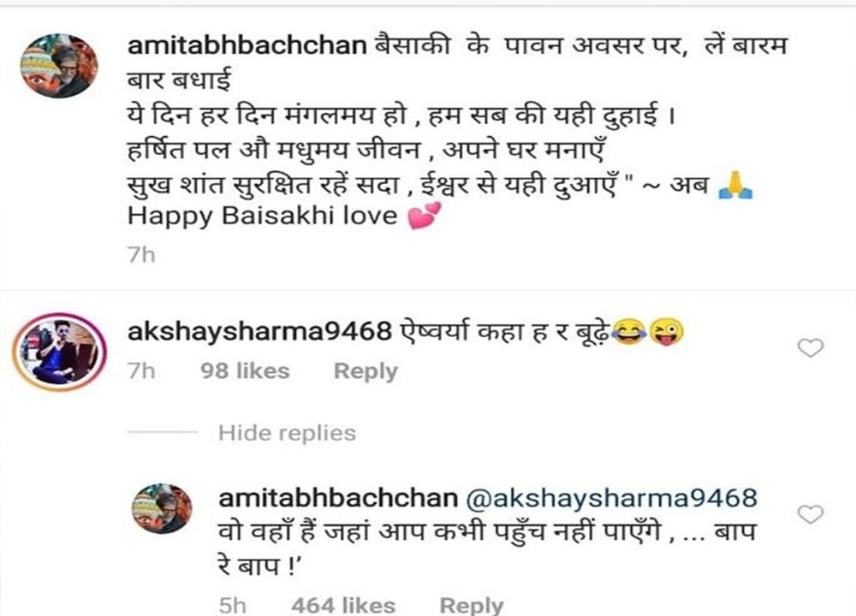Open akshaysharma9468 username link

[260, 331]
